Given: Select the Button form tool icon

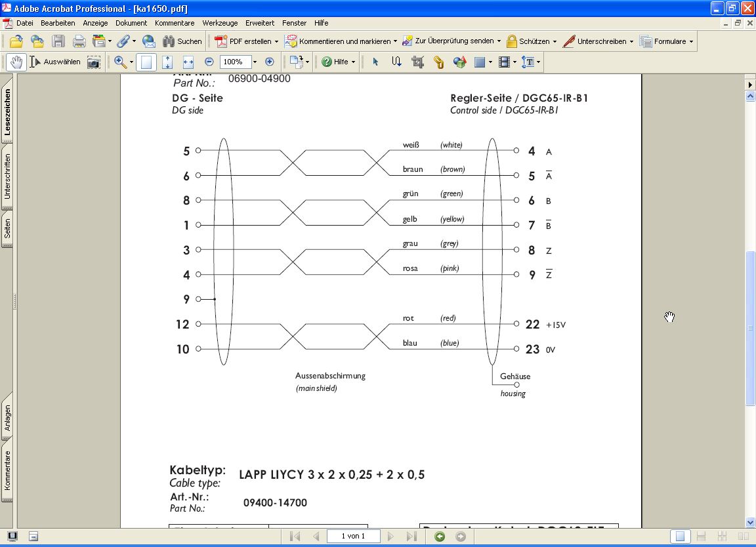Looking at the screenshot, I should coord(480,62).
